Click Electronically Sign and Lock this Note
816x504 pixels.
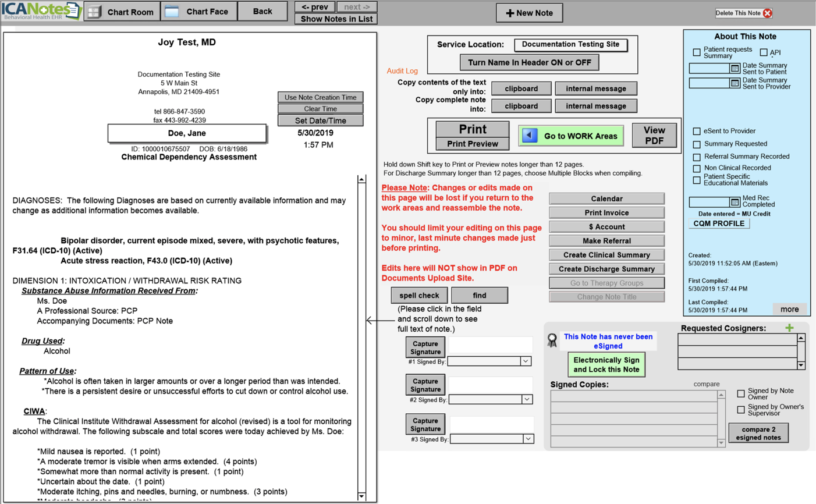pos(606,365)
